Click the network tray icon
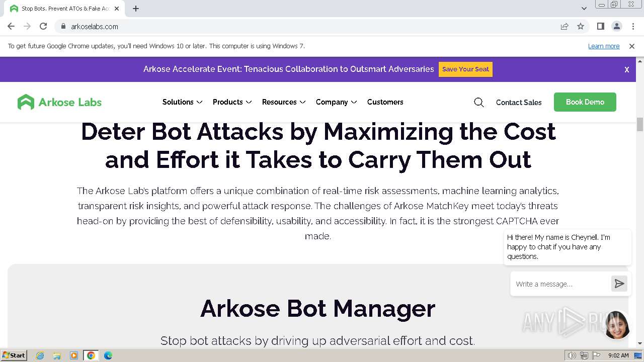 point(584,355)
